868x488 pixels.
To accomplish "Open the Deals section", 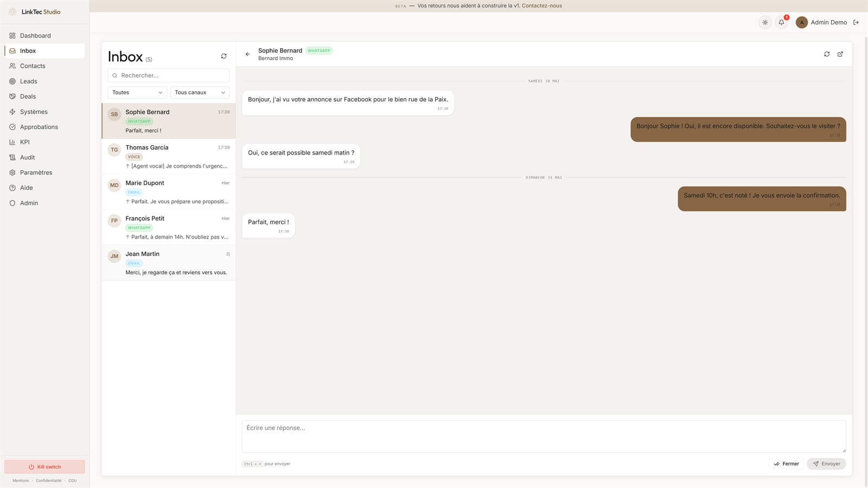I will [x=44, y=97].
